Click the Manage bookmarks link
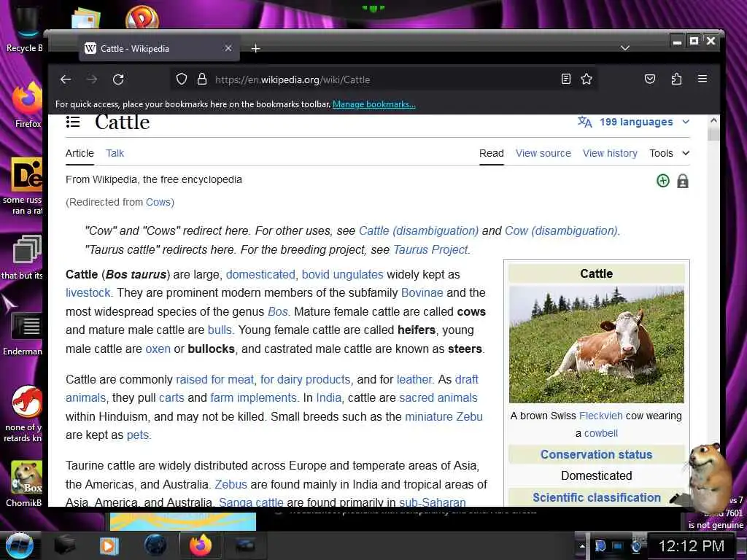747x560 pixels. click(x=374, y=104)
